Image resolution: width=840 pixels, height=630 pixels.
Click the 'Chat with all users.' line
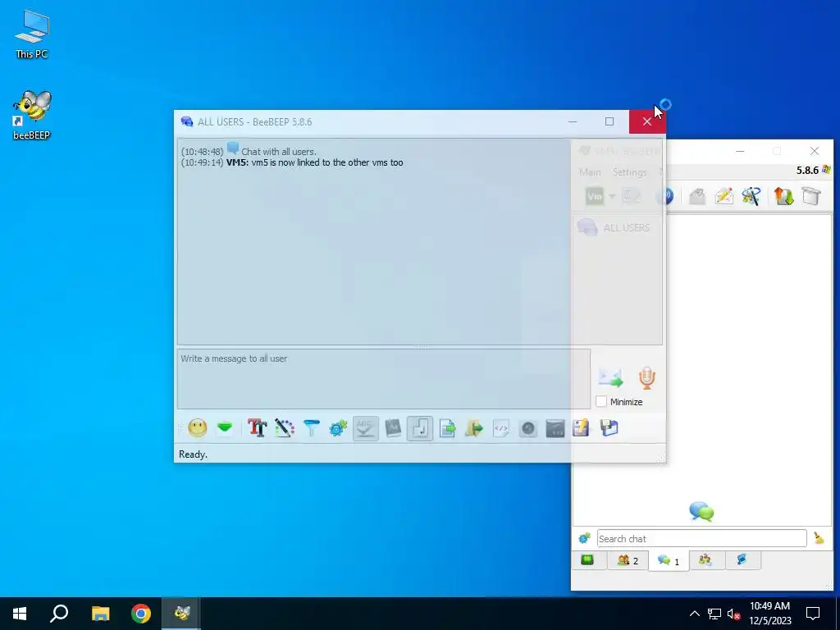coord(279,152)
